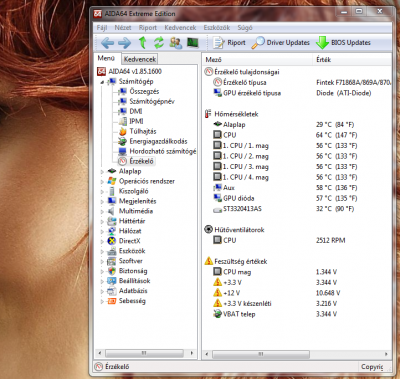Switch to the Menü tab
This screenshot has width=400, height=379.
click(x=106, y=58)
